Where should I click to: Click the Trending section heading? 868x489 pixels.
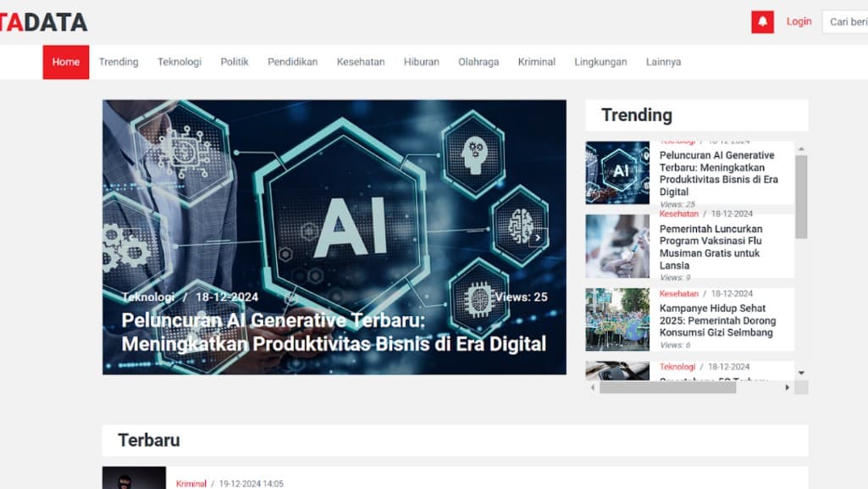click(x=637, y=115)
